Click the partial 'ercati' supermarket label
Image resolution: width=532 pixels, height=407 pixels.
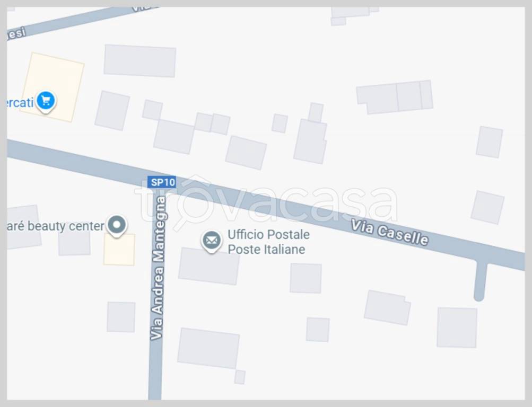point(20,102)
